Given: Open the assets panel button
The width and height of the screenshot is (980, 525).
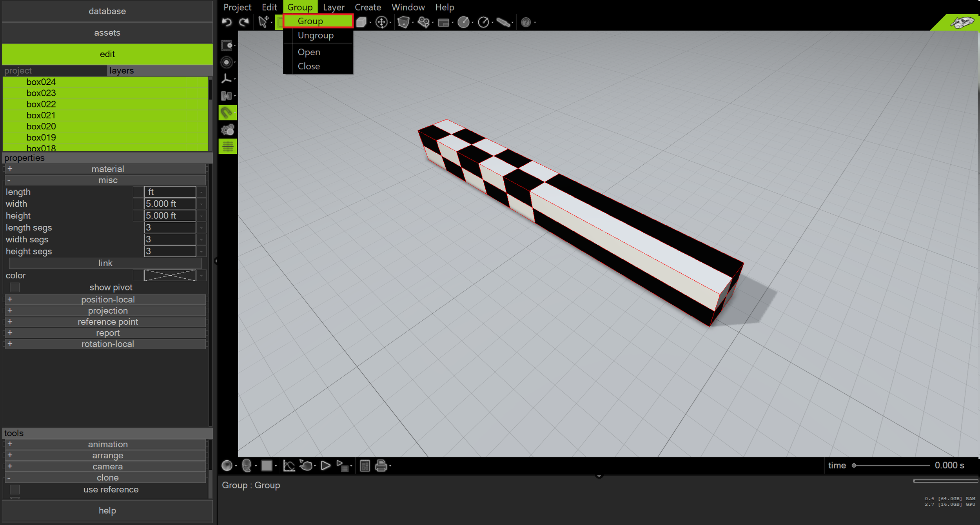Looking at the screenshot, I should 107,33.
